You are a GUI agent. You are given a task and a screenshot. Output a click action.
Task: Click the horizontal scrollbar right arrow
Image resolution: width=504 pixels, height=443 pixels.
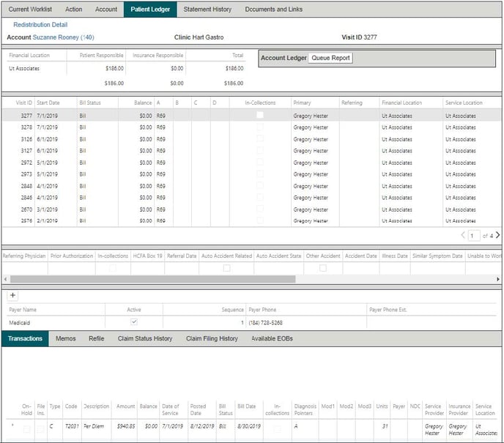pyautogui.click(x=499, y=279)
